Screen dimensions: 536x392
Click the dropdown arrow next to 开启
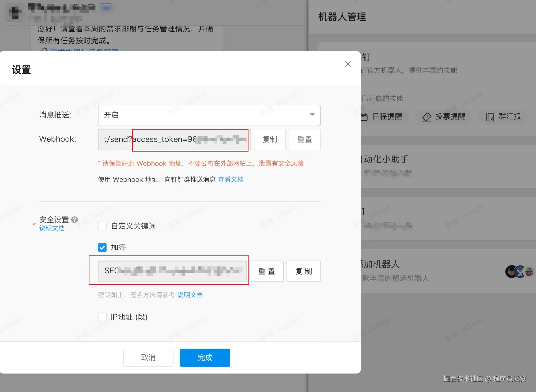(x=312, y=115)
